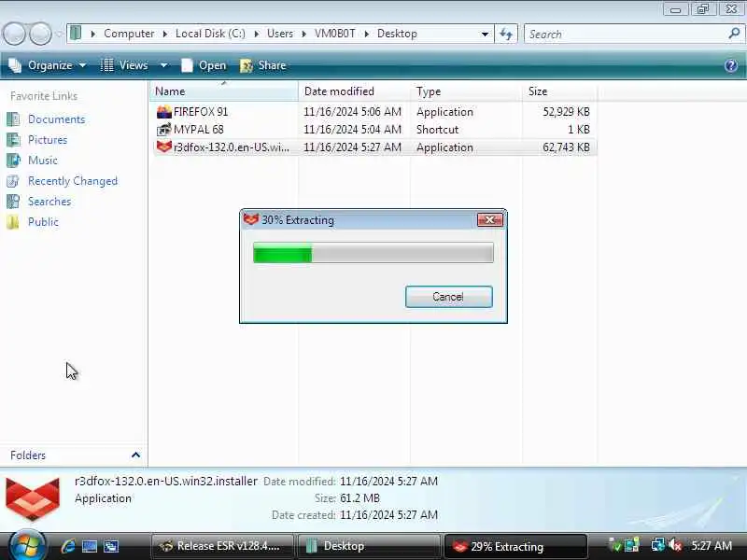
Task: Click the muted volume tray icon
Action: pyautogui.click(x=675, y=545)
